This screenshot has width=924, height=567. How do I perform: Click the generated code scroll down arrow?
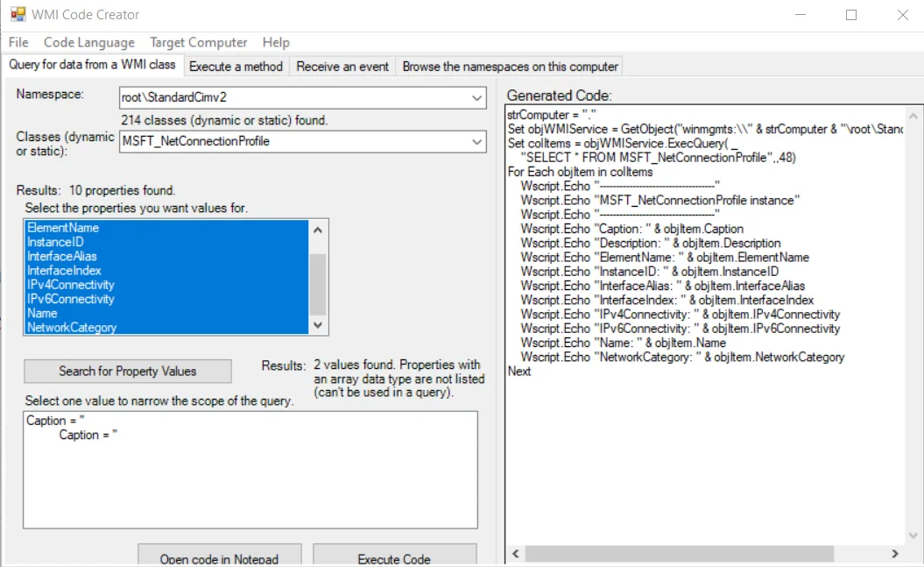point(913,535)
